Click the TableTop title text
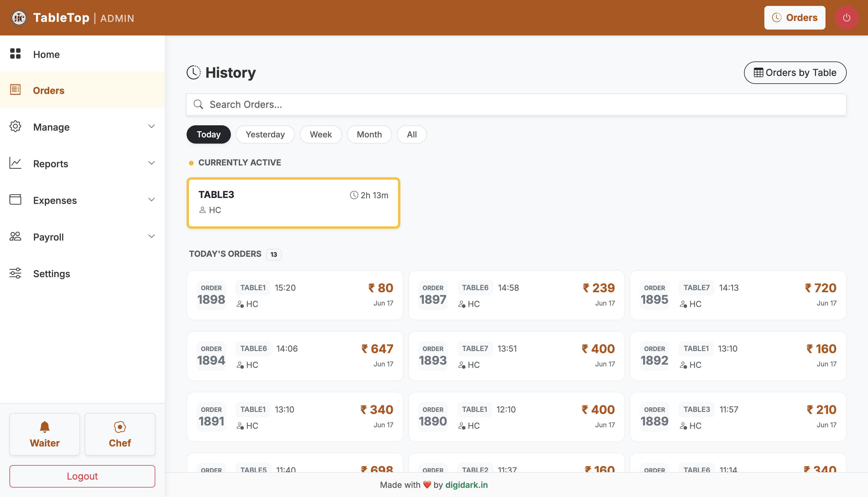The height and width of the screenshot is (497, 868). click(61, 18)
